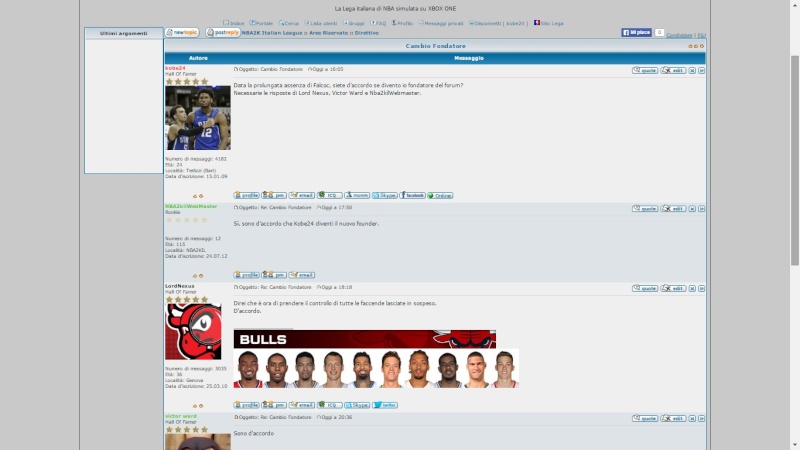800x450 pixels.
Task: Click LordNexus's email button
Action: [x=302, y=405]
